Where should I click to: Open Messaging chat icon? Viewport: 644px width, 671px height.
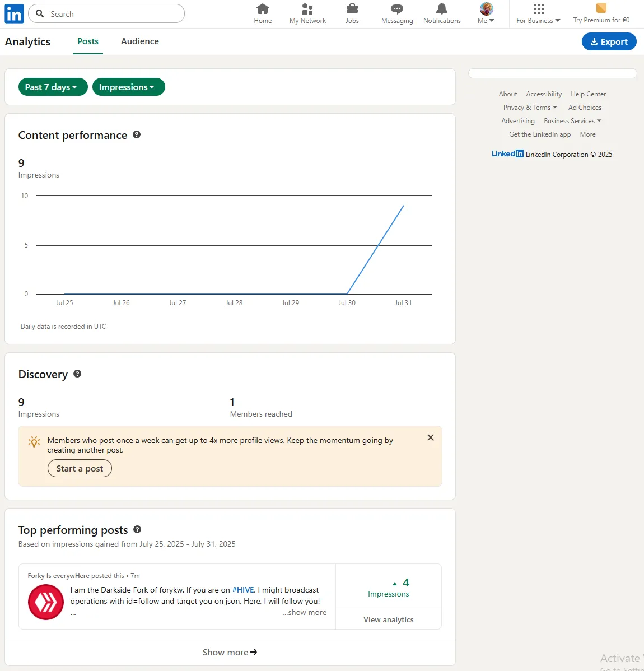[x=397, y=9]
